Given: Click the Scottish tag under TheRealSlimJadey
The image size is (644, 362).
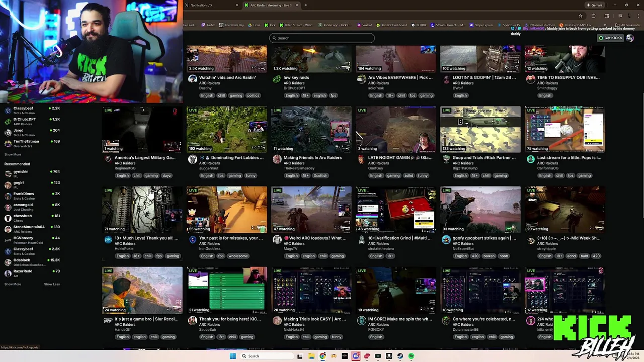Looking at the screenshot, I should coord(320,176).
